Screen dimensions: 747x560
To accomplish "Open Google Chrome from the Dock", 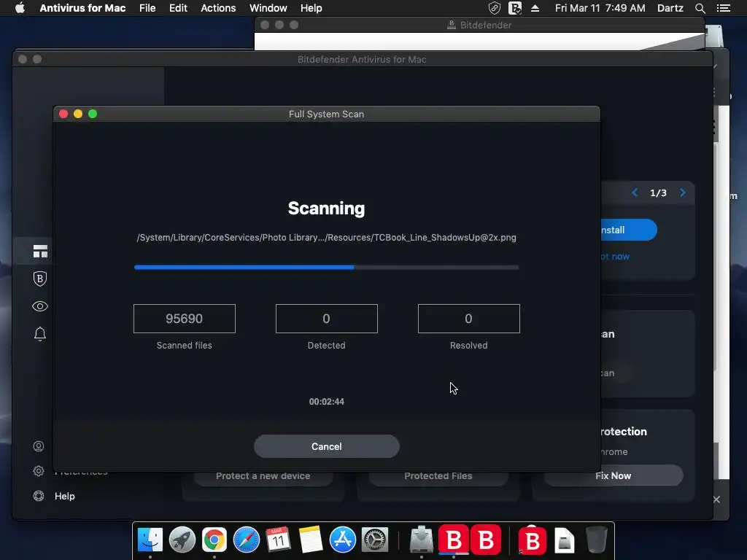I will point(214,540).
